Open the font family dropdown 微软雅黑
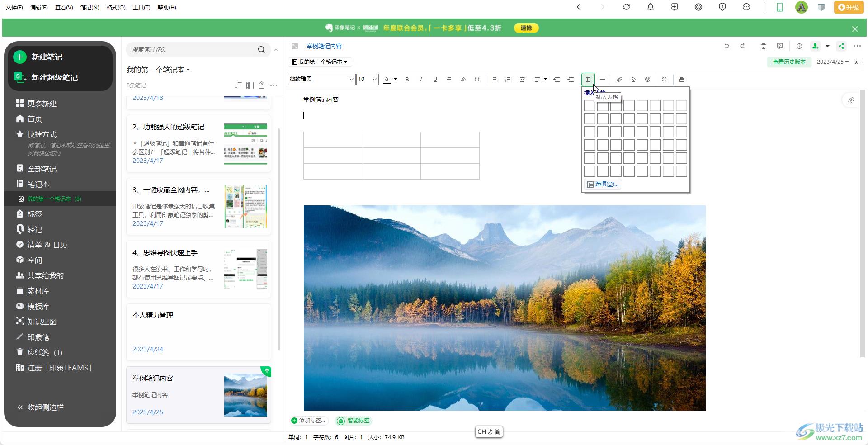This screenshot has height=445, width=868. [321, 79]
